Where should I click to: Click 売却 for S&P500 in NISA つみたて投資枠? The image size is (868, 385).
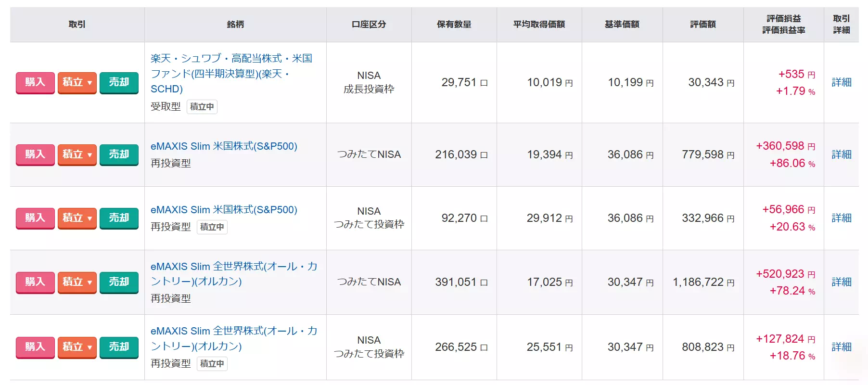pos(119,218)
